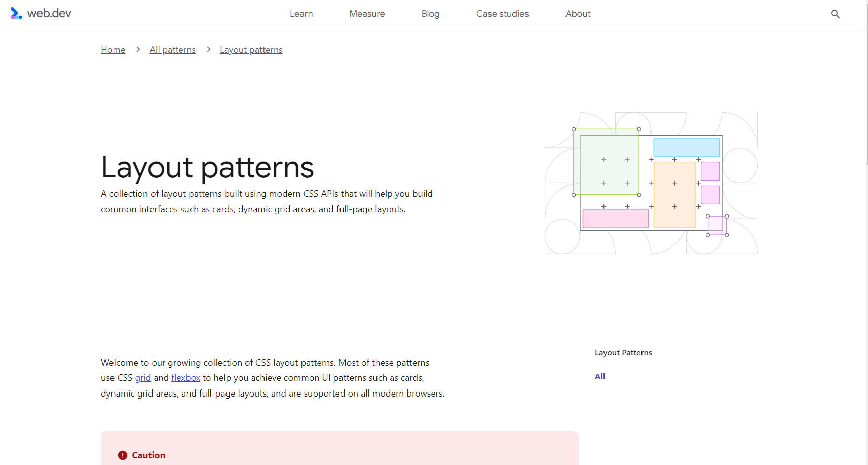Screen dimensions: 868x465
Task: Navigate to Home via breadcrumb
Action: pyautogui.click(x=112, y=49)
